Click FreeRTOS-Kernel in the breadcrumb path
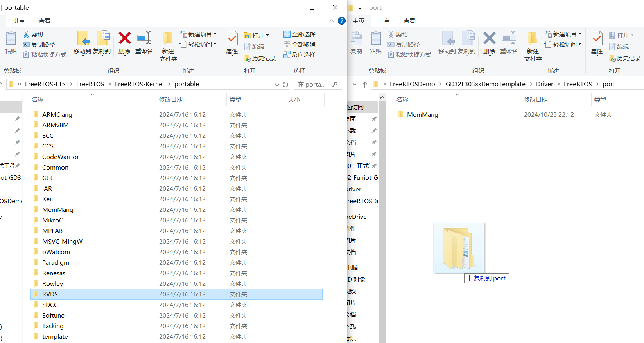 (x=139, y=84)
